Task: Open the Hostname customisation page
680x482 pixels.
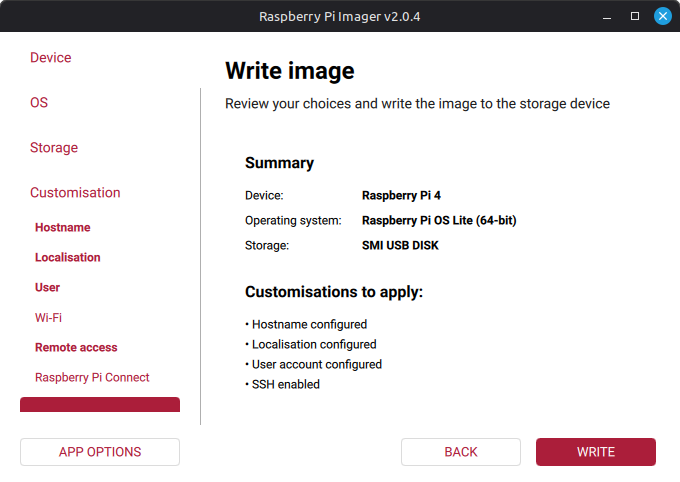Action: click(x=63, y=228)
